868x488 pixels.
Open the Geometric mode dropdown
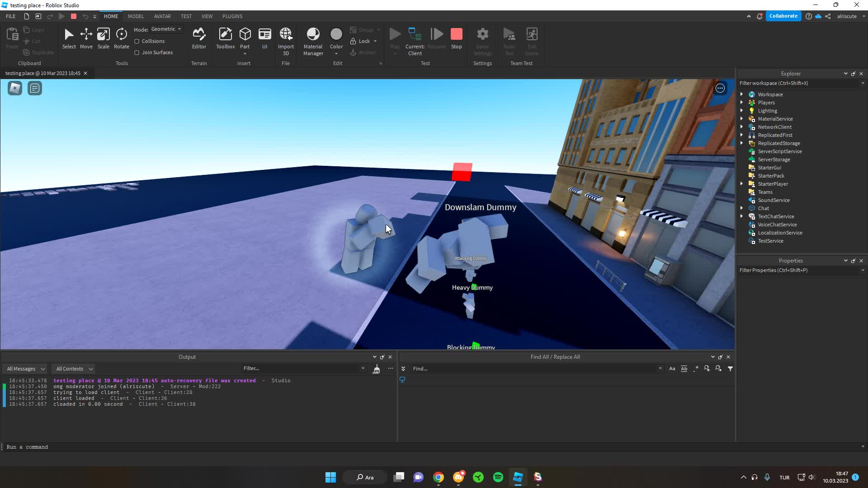tap(166, 29)
